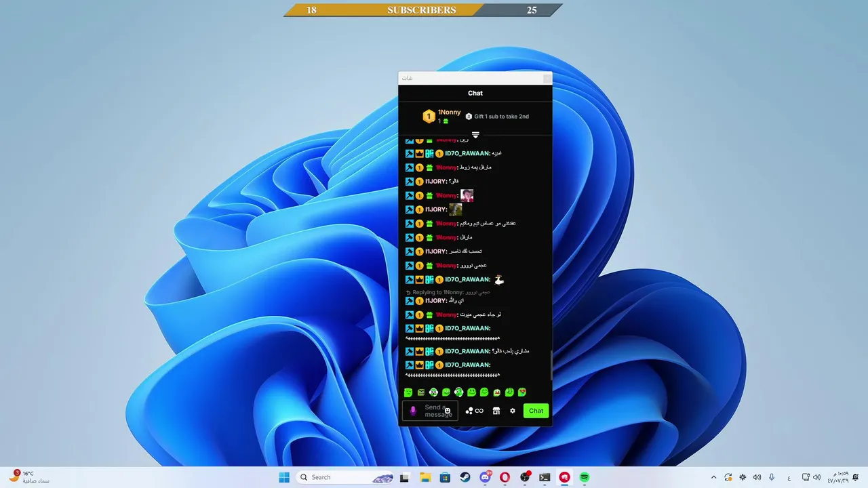
Task: Open Spotify from taskbar
Action: [585, 477]
